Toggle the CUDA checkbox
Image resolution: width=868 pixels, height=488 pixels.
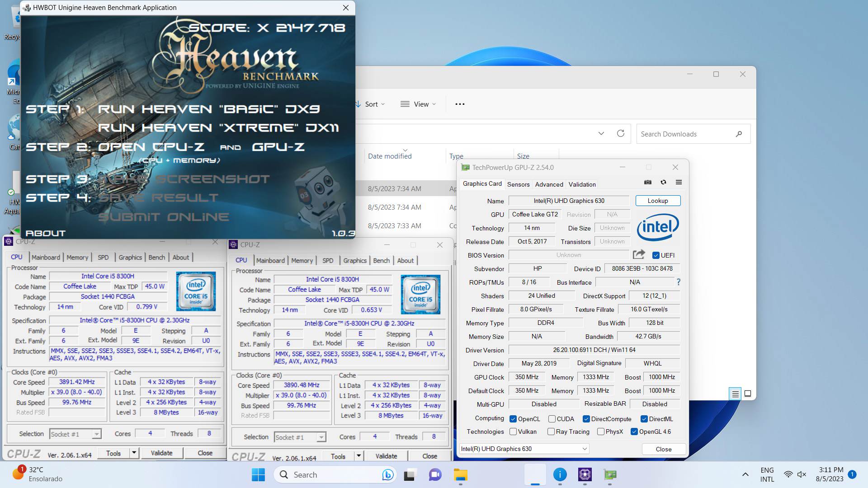[552, 419]
